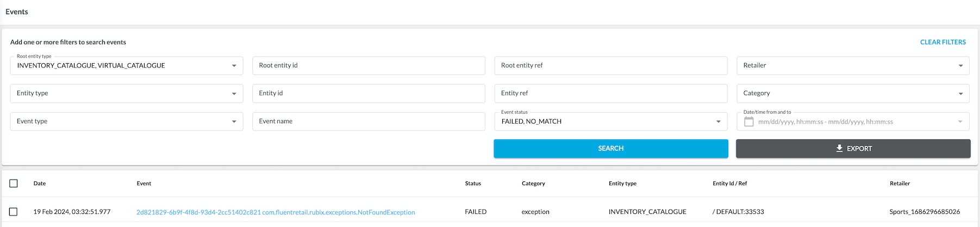Focus the Root entity ref input

click(610, 66)
